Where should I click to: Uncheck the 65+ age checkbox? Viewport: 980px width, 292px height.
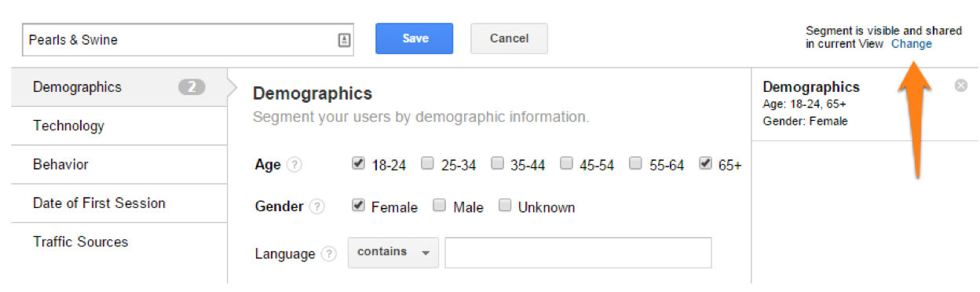[x=705, y=164]
